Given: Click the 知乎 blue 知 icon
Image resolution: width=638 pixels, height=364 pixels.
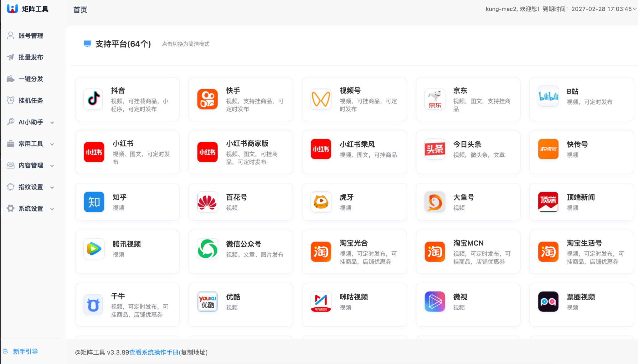Looking at the screenshot, I should 94,202.
